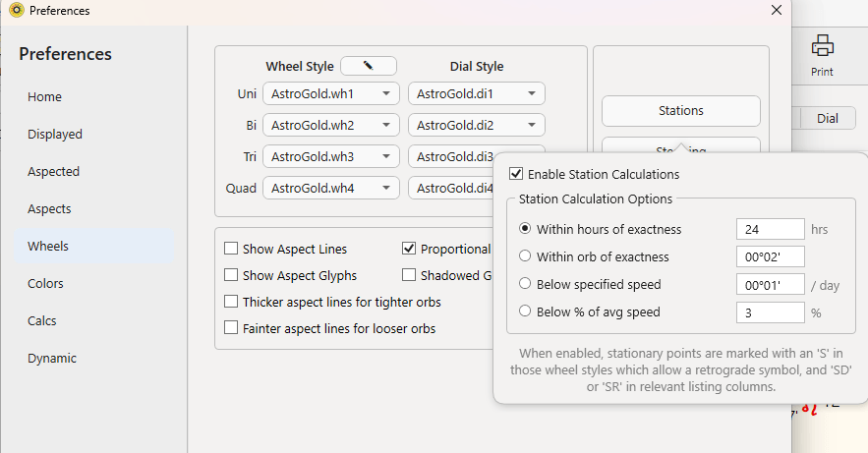Disable Enable Station Calculations checkbox
This screenshot has width=868, height=453.
[x=516, y=174]
